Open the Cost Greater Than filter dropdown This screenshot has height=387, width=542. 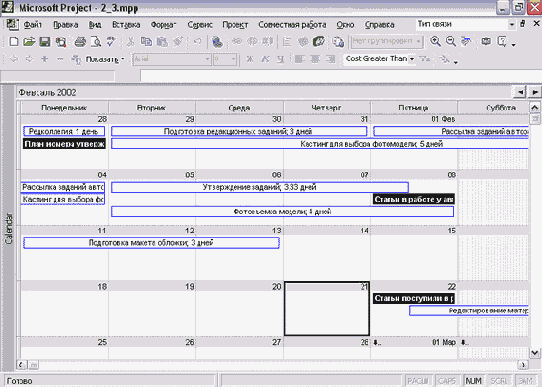(412, 59)
